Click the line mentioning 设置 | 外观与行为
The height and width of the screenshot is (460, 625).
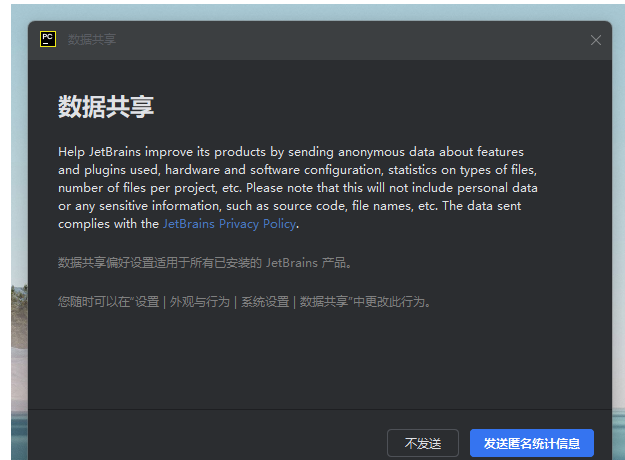point(244,302)
